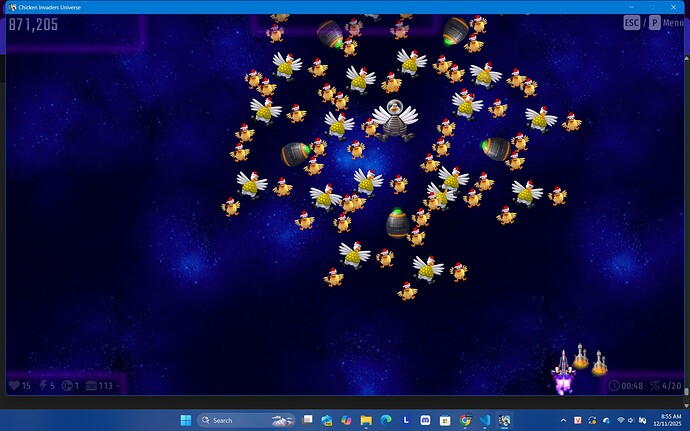
Task: Open the volume speaker tray icon
Action: [631, 420]
